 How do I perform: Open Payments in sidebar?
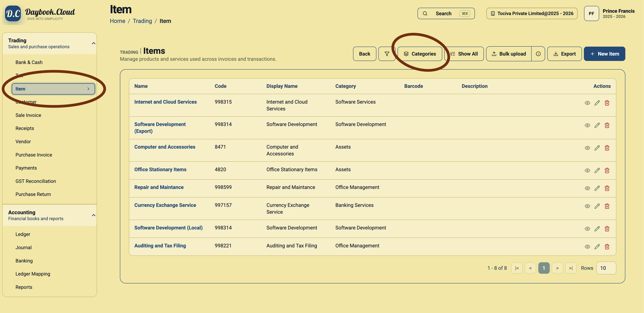click(x=26, y=168)
